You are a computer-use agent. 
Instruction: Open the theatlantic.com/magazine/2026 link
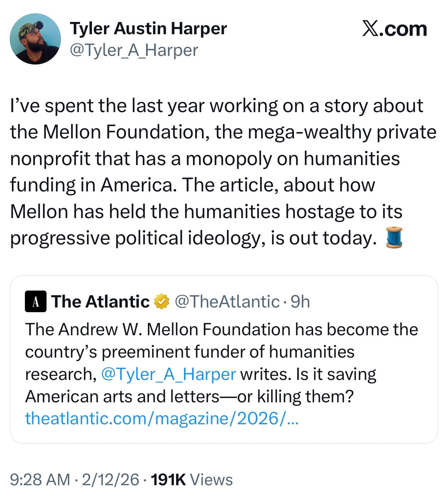[162, 419]
